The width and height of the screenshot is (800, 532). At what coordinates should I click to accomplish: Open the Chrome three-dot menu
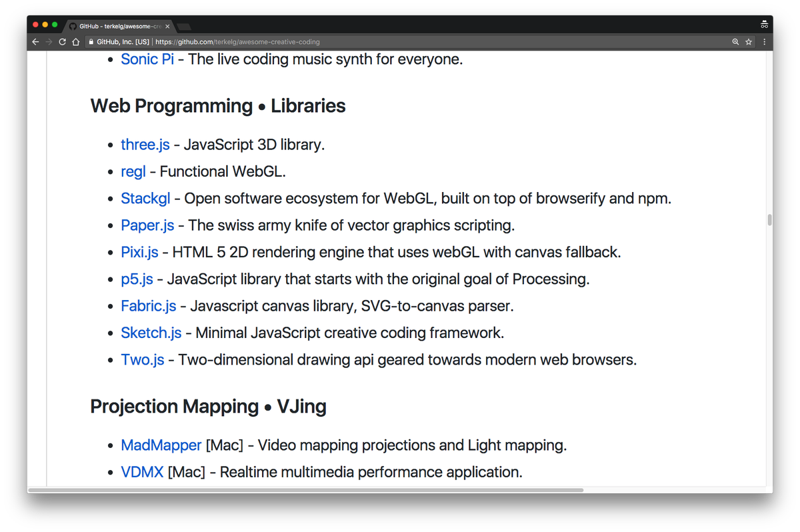(x=764, y=41)
